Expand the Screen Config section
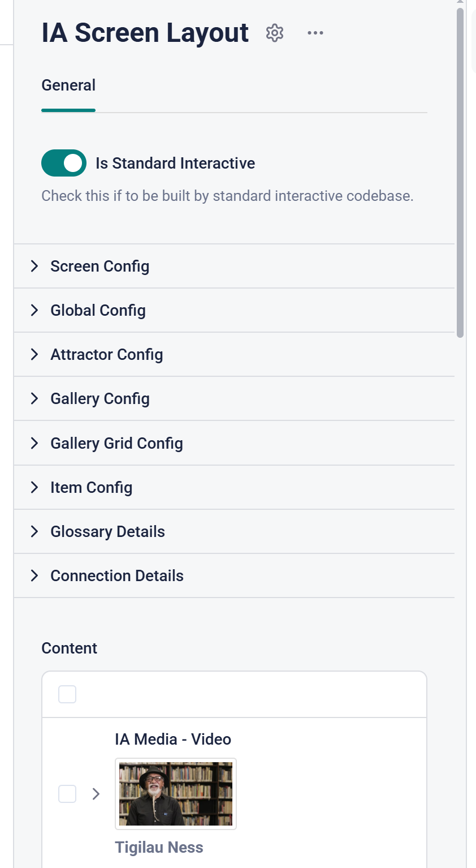The image size is (476, 868). (x=99, y=267)
